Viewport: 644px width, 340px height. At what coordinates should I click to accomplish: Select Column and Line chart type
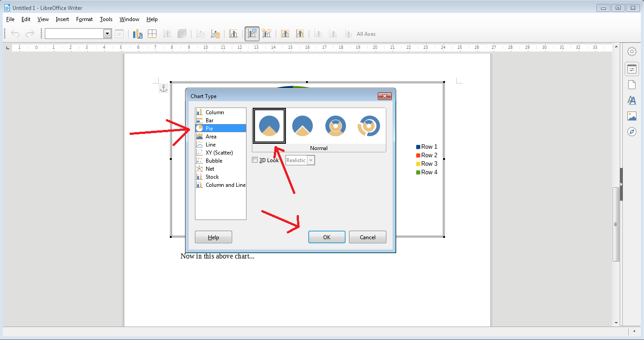pos(221,185)
